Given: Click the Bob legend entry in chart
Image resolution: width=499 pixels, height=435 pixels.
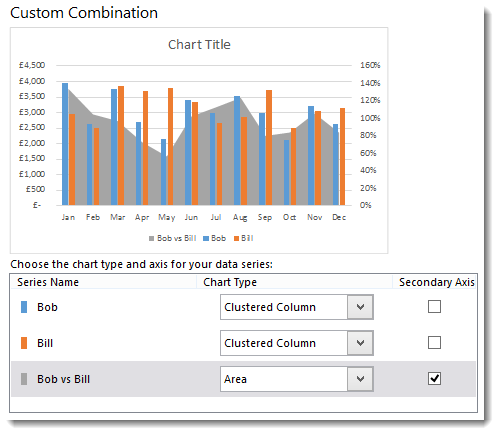Looking at the screenshot, I should [x=214, y=238].
